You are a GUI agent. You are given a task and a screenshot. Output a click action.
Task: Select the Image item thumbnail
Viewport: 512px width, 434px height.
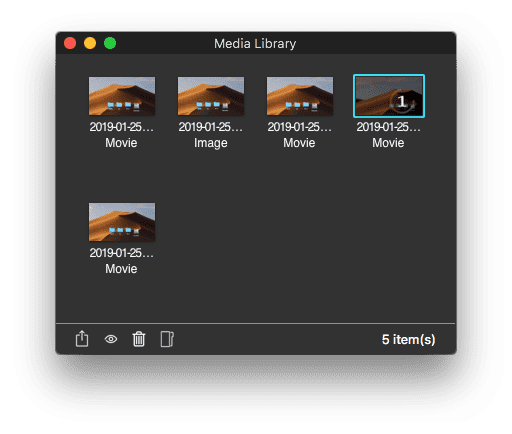point(211,96)
